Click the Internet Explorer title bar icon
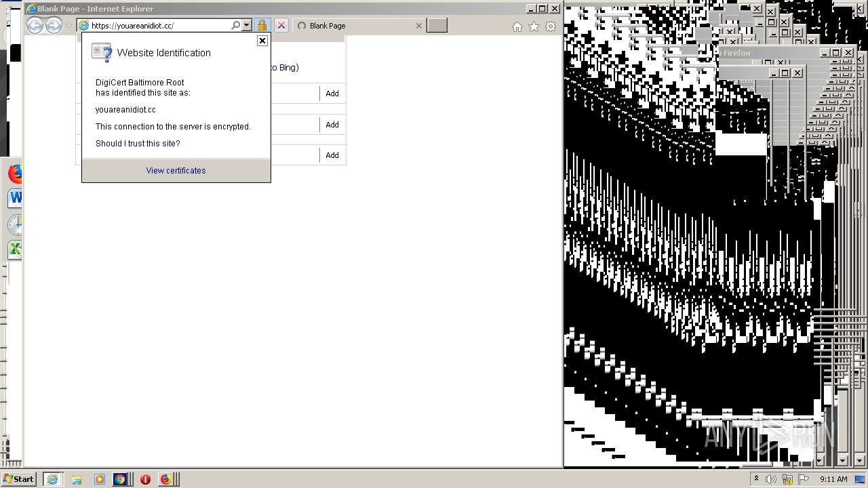The height and width of the screenshot is (488, 868). click(31, 9)
